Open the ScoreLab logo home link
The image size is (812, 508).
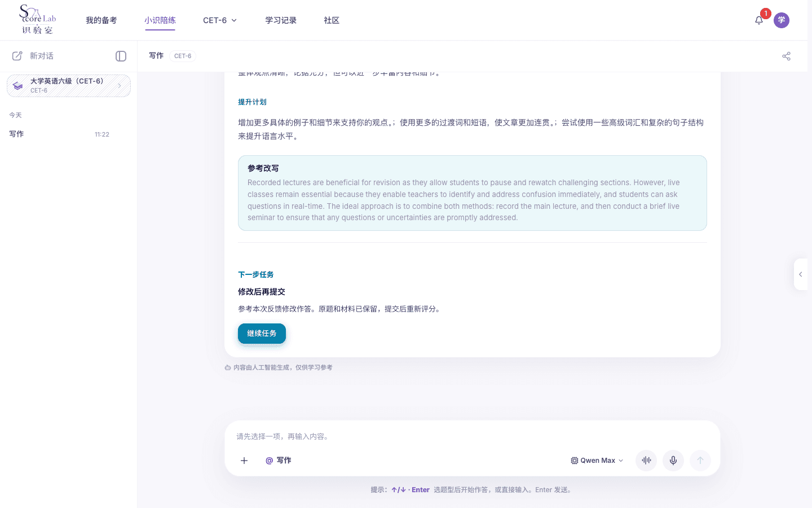click(38, 20)
